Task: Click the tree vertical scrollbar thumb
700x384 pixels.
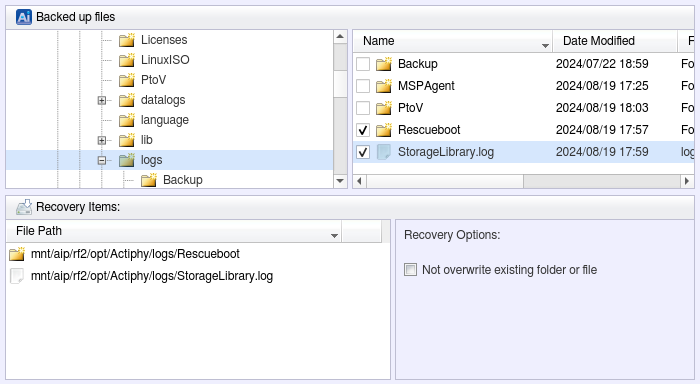Action: (340, 83)
